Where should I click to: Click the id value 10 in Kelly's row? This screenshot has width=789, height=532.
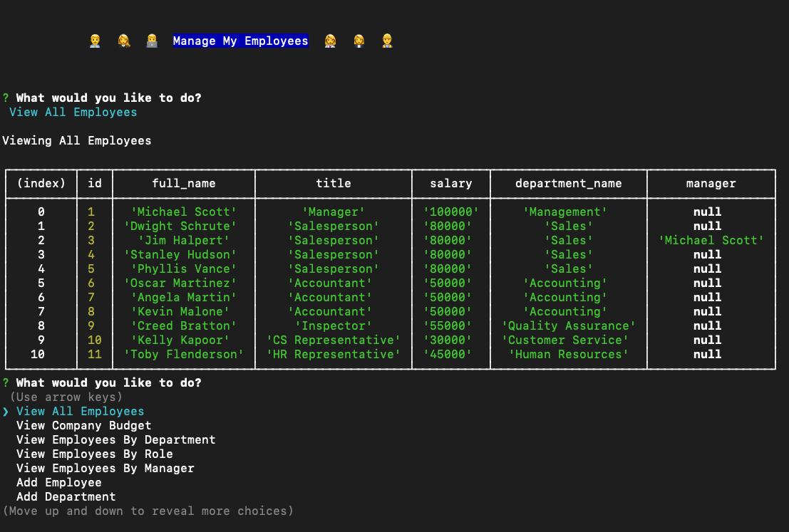point(95,340)
